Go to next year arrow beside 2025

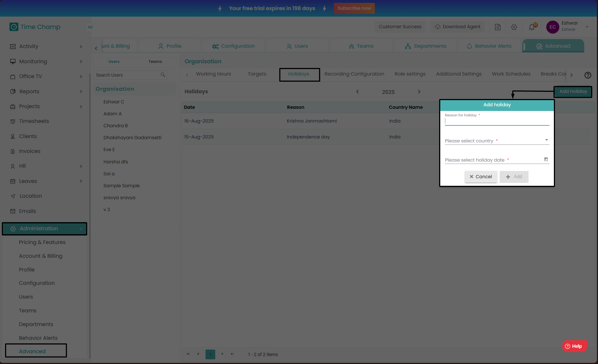tap(419, 91)
